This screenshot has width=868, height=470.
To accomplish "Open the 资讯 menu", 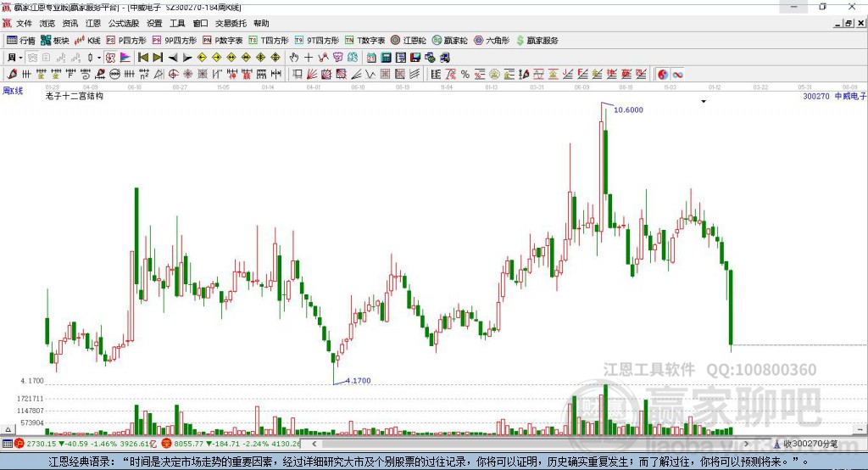I will tap(70, 23).
